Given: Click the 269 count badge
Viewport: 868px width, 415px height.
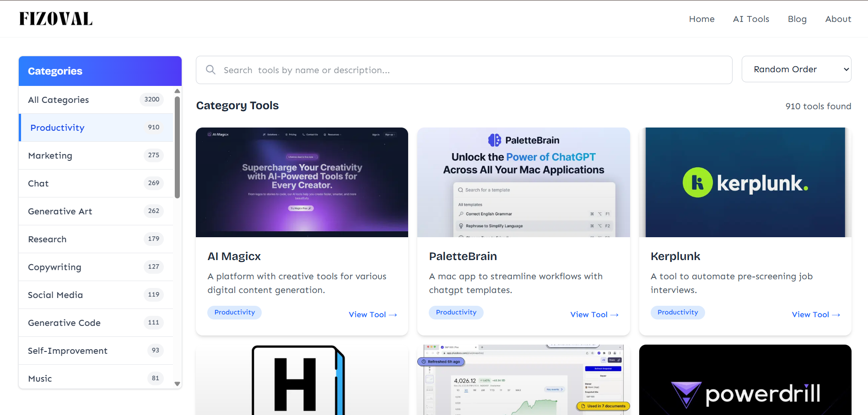Looking at the screenshot, I should click(154, 183).
